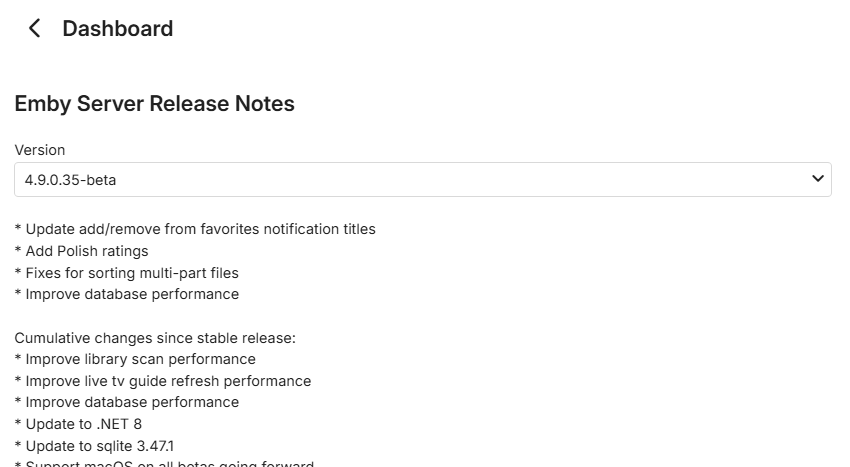Open the Version dropdown chevron
The height and width of the screenshot is (467, 850).
click(818, 180)
